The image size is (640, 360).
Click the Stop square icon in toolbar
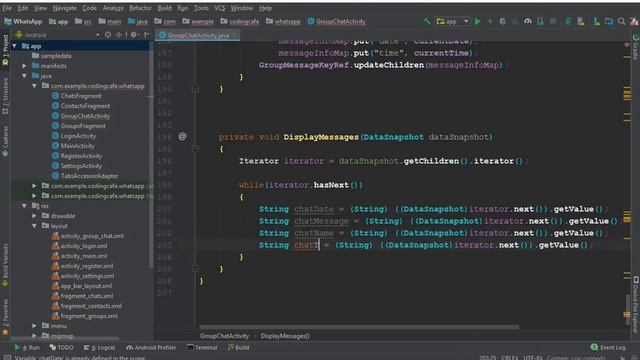coord(553,21)
